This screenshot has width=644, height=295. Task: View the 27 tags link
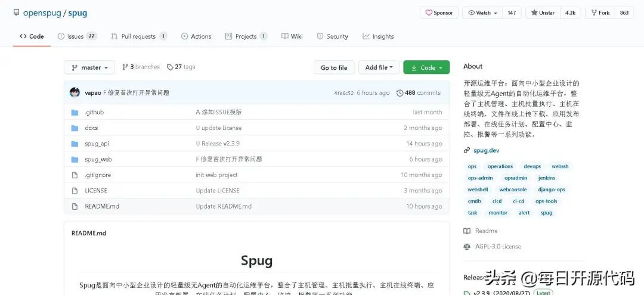181,67
